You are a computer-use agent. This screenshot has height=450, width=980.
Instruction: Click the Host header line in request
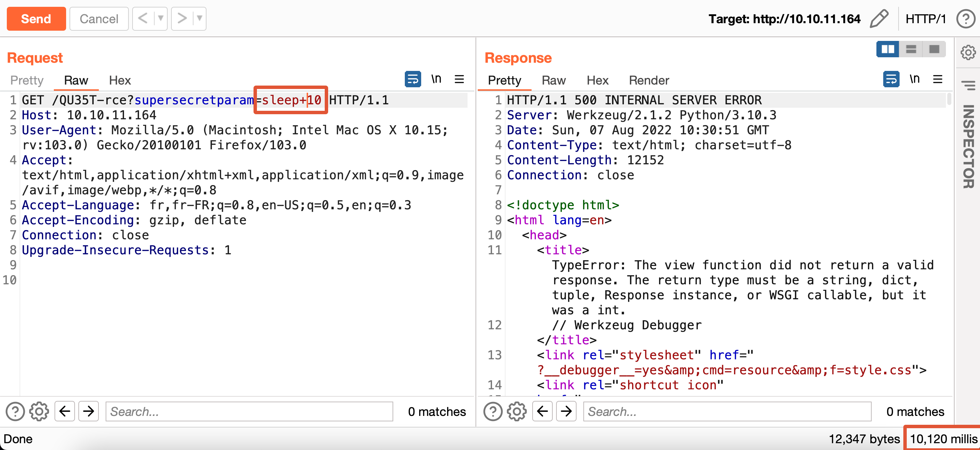[x=89, y=115]
